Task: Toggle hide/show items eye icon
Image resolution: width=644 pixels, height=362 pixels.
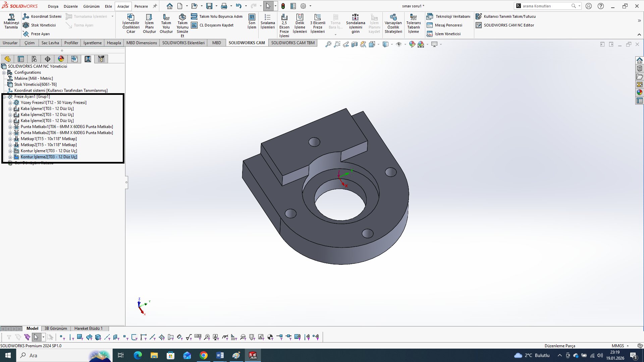Action: click(398, 44)
